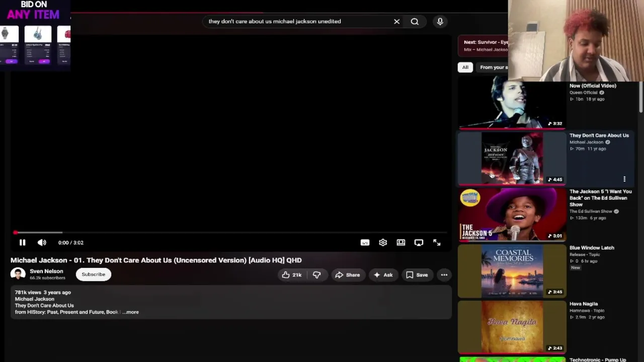Open Coastal Memories Blue Window Latch thumbnail
The width and height of the screenshot is (644, 362).
512,271
